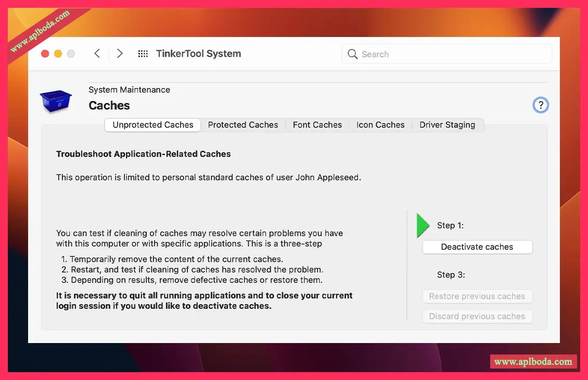The height and width of the screenshot is (380, 588).
Task: Switch to the Protected Caches tab
Action: [243, 125]
